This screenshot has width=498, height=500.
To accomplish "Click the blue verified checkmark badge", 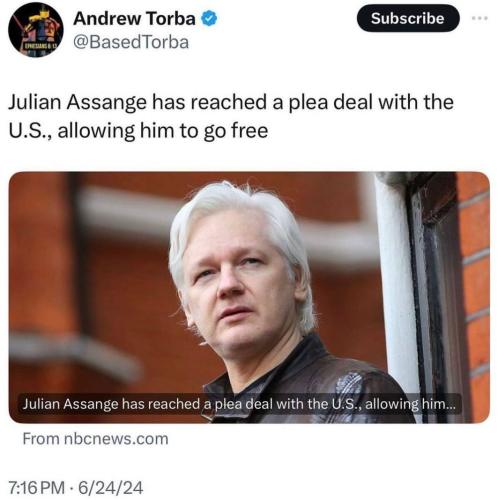I will [x=209, y=19].
